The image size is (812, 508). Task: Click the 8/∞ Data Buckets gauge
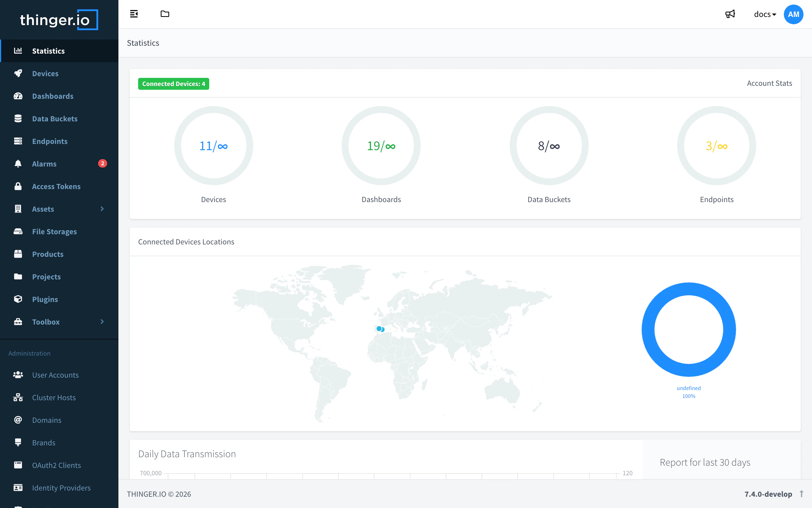(x=549, y=145)
